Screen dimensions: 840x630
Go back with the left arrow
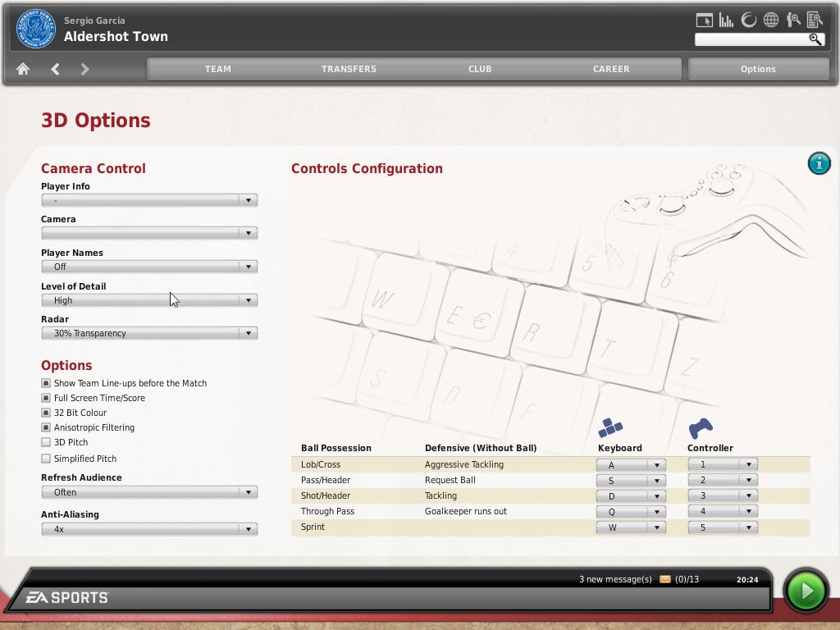tap(55, 69)
